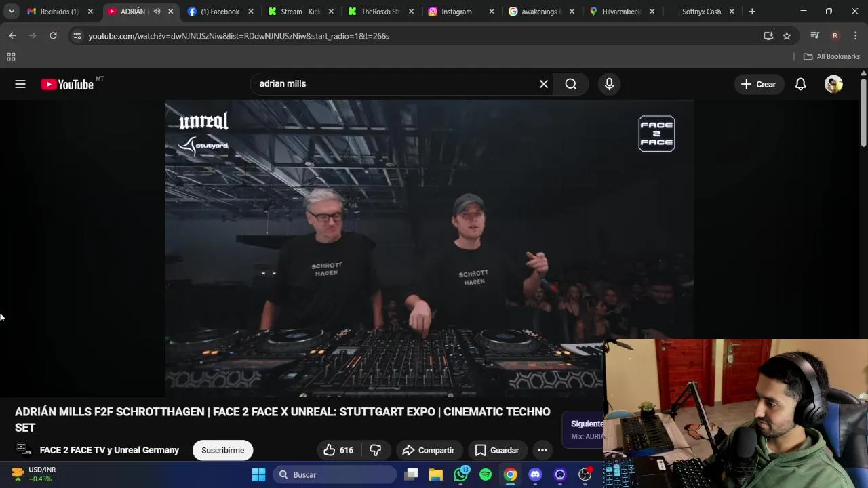Open Task View on taskbar
Screen dimensions: 868x488
[412, 474]
